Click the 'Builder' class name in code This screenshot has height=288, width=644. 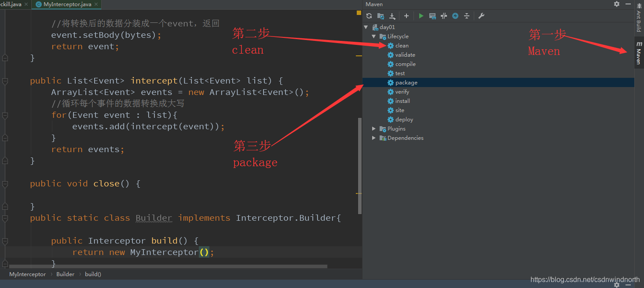pyautogui.click(x=154, y=218)
